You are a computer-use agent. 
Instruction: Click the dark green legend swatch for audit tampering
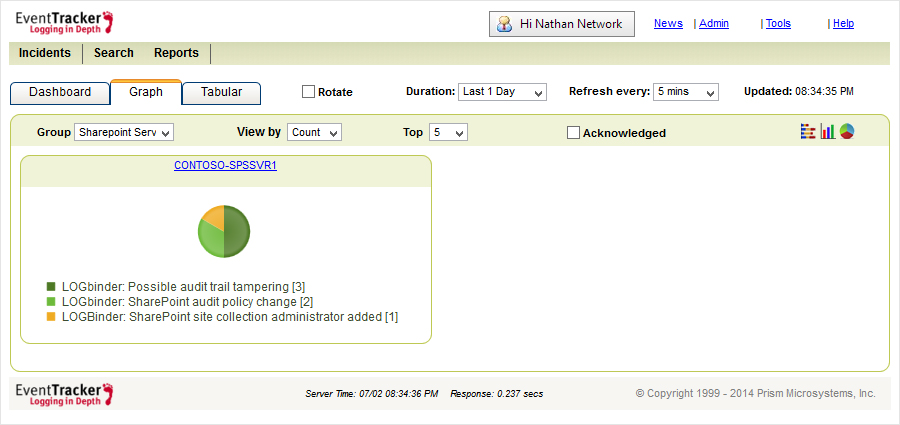pos(51,286)
